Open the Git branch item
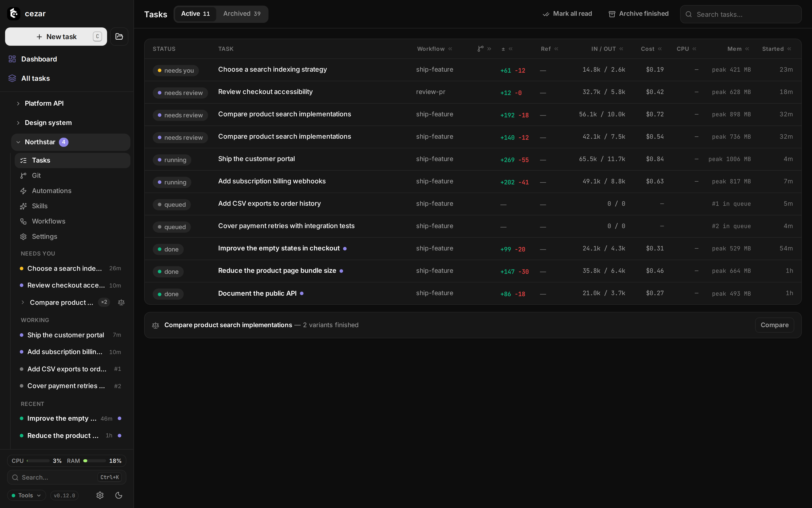Image resolution: width=812 pixels, height=508 pixels. [73, 175]
